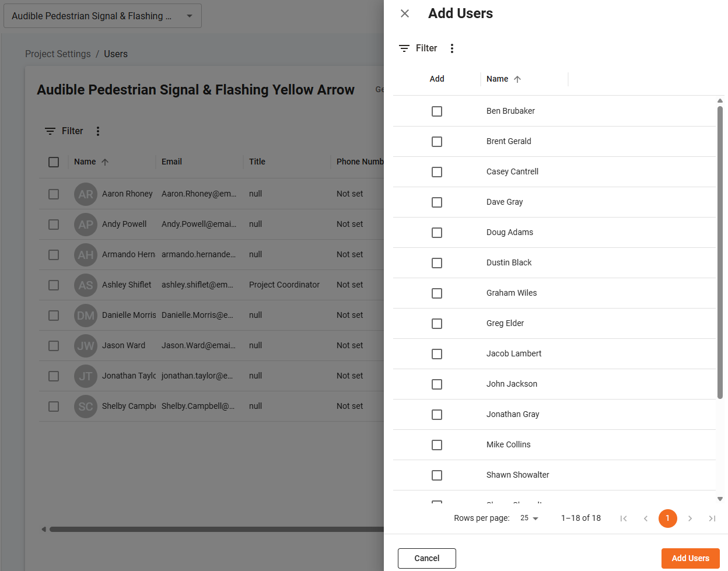Click horizontal scrollbar of background table
The height and width of the screenshot is (571, 728).
coord(216,530)
